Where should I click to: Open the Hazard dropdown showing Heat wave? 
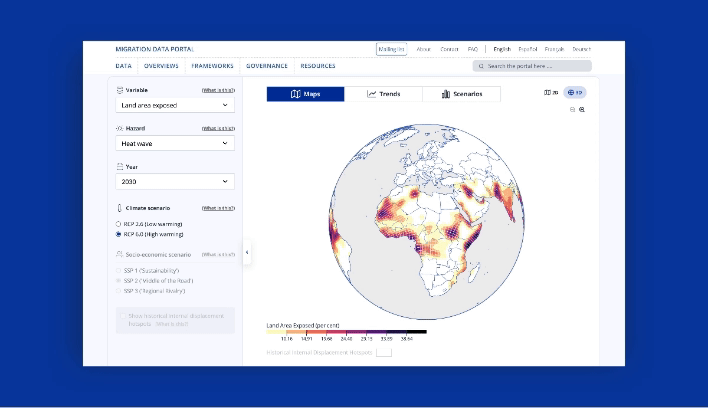[175, 144]
